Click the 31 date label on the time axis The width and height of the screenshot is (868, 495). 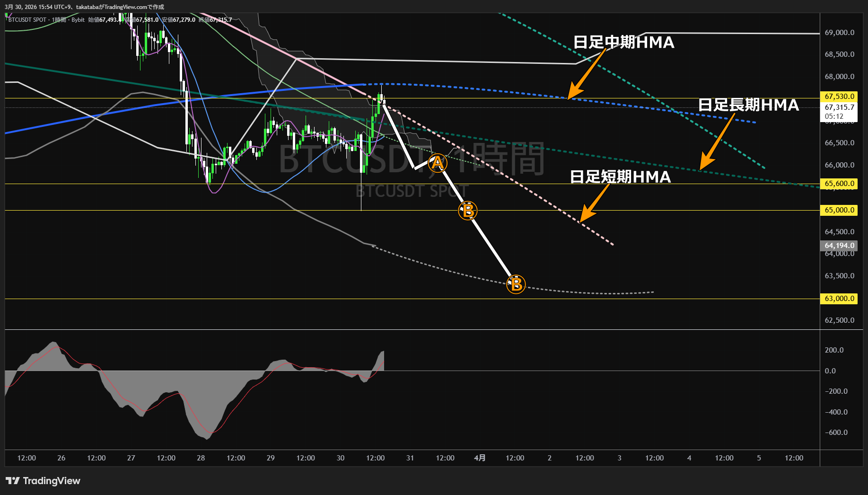[410, 458]
